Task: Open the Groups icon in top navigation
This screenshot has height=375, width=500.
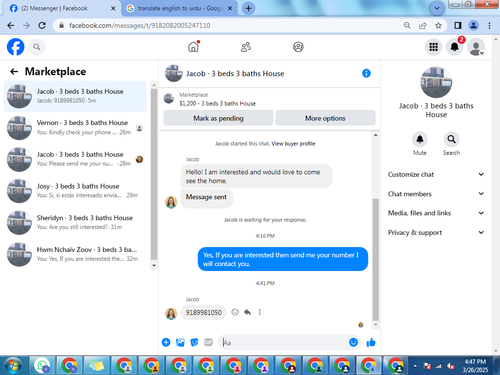Action: click(298, 47)
